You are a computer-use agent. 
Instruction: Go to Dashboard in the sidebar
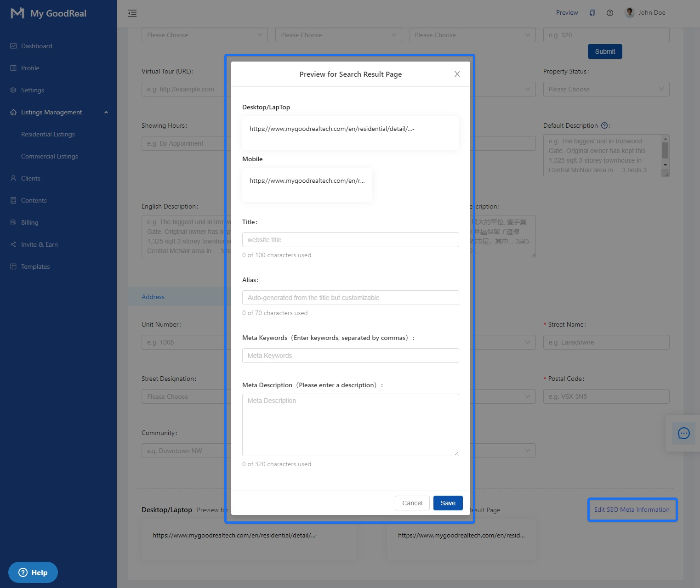pos(36,46)
